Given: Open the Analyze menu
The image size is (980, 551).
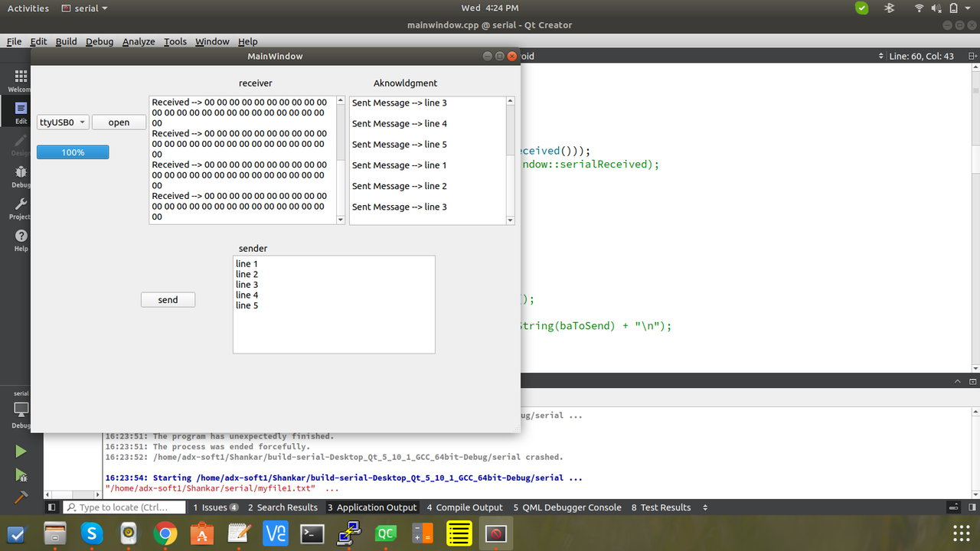Looking at the screenshot, I should click(x=139, y=41).
